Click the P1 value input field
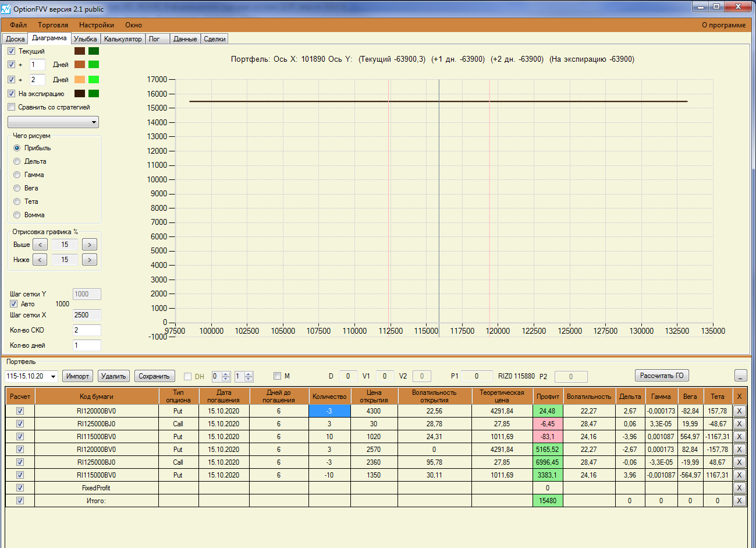The height and width of the screenshot is (548, 756). 477,376
